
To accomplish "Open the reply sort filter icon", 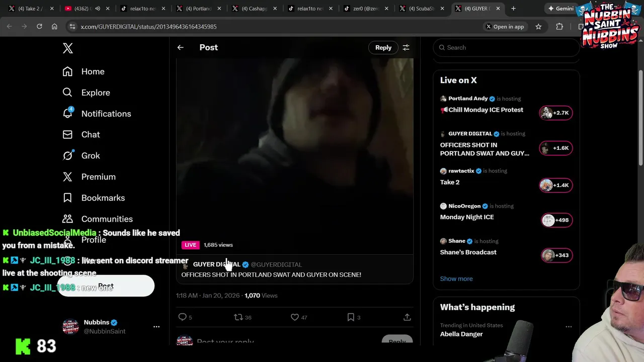I will coord(406,47).
